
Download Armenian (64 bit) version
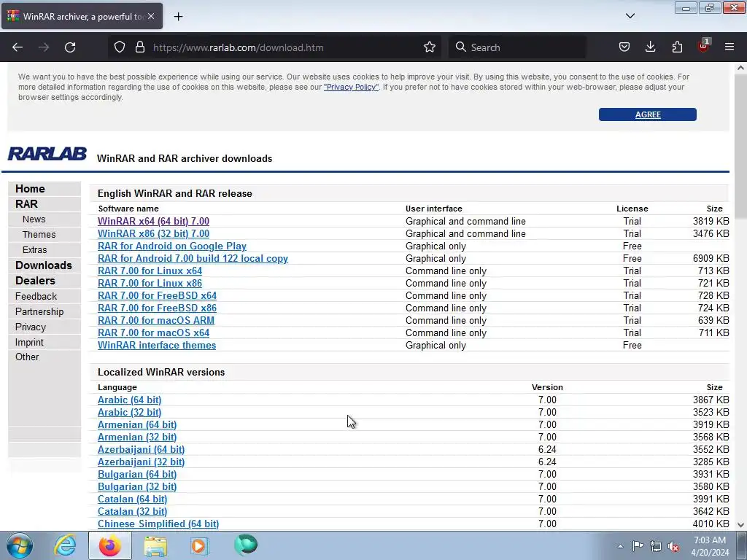click(137, 424)
